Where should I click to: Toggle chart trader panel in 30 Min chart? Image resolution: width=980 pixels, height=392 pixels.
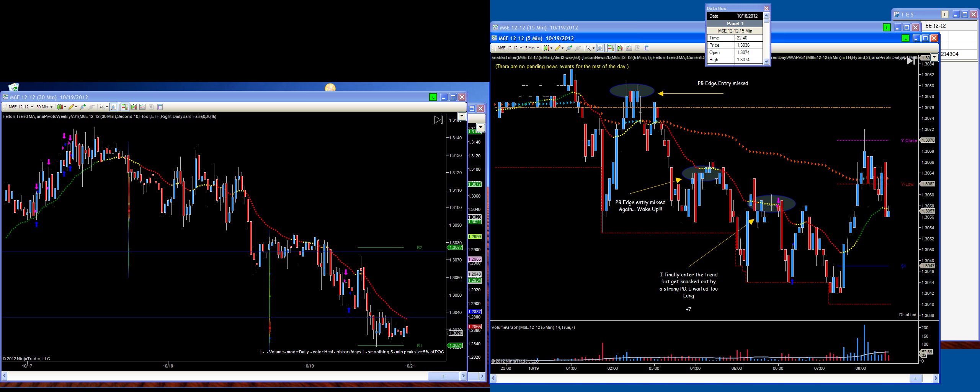(124, 107)
